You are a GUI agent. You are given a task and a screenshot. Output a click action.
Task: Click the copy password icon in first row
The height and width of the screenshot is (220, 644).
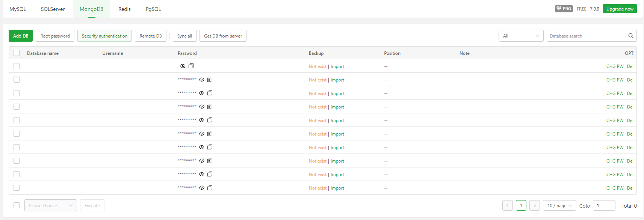tap(191, 66)
